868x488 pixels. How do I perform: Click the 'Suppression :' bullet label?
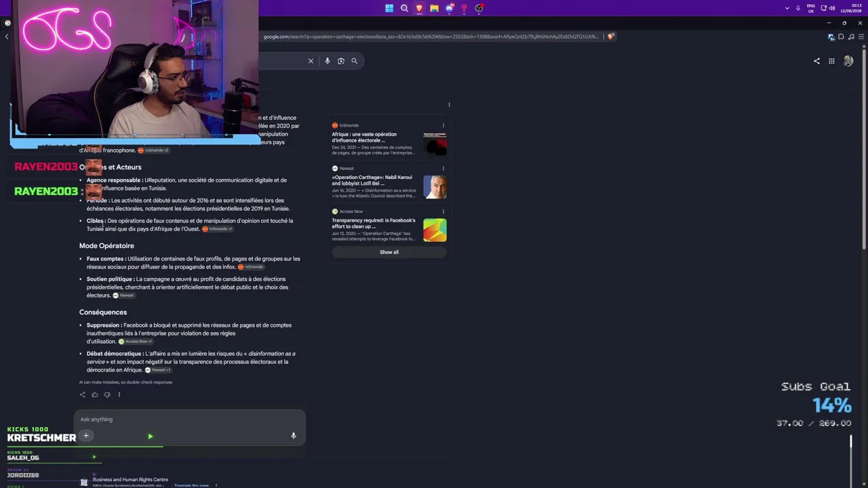(x=104, y=325)
